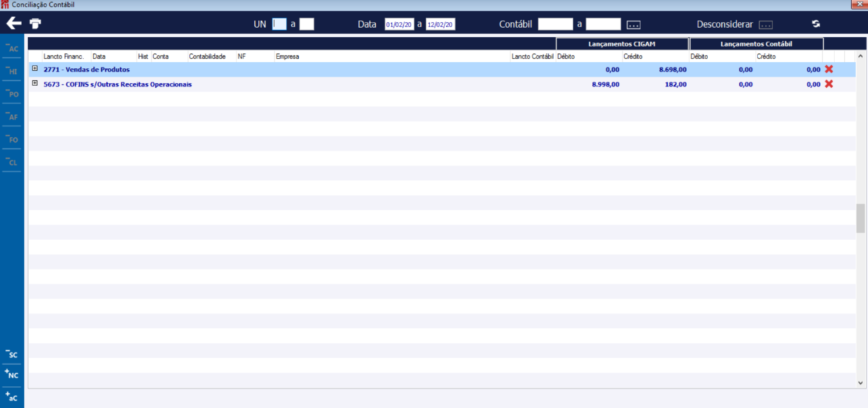
Task: Click the Hist column header
Action: (143, 57)
